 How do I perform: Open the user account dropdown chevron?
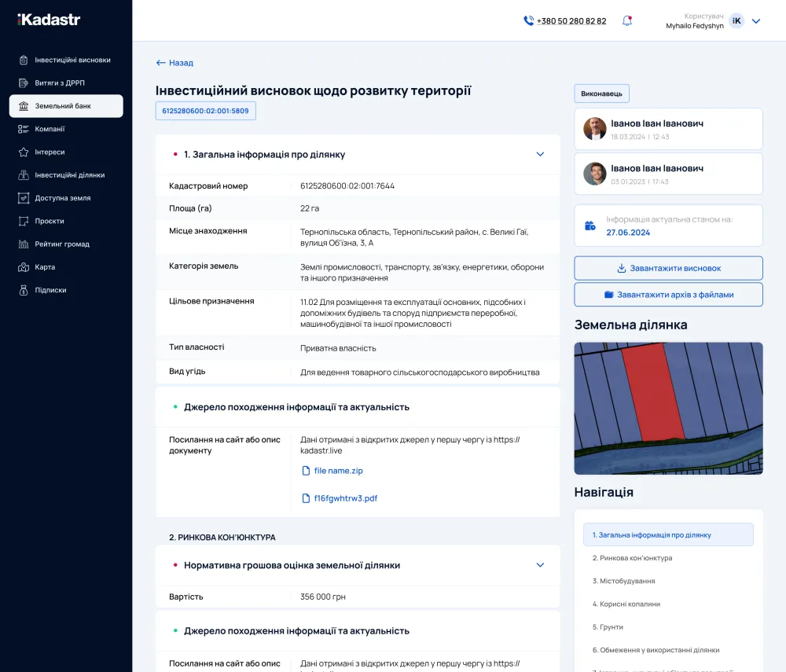coord(756,21)
